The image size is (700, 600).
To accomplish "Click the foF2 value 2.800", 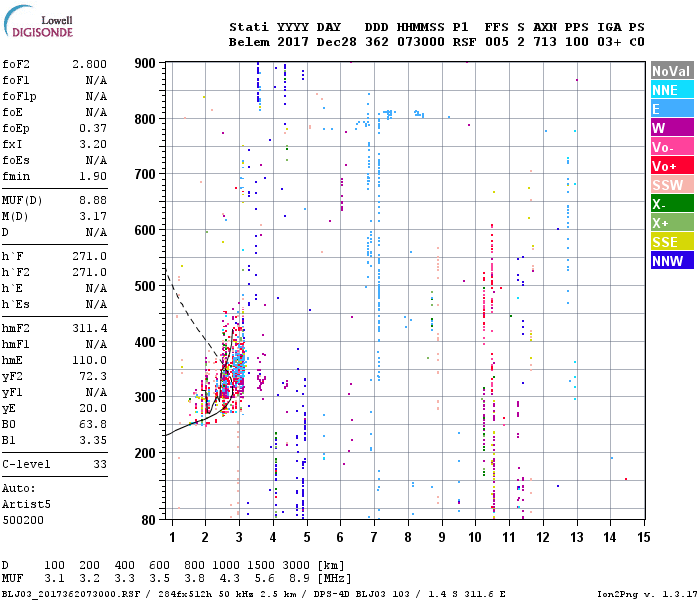I will pos(89,64).
